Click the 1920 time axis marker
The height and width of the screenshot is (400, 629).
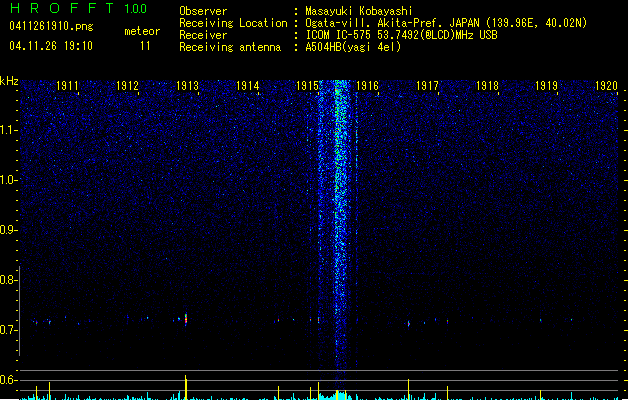point(606,86)
